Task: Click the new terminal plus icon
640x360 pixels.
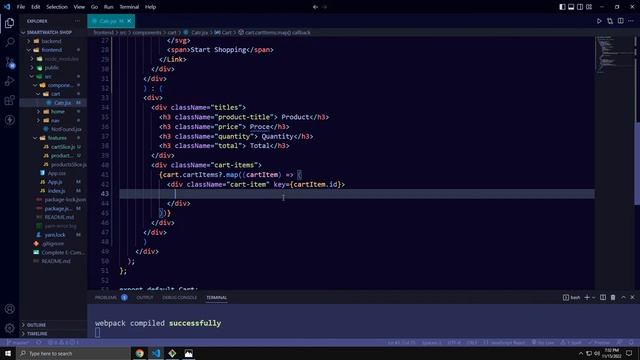Action: [587, 298]
